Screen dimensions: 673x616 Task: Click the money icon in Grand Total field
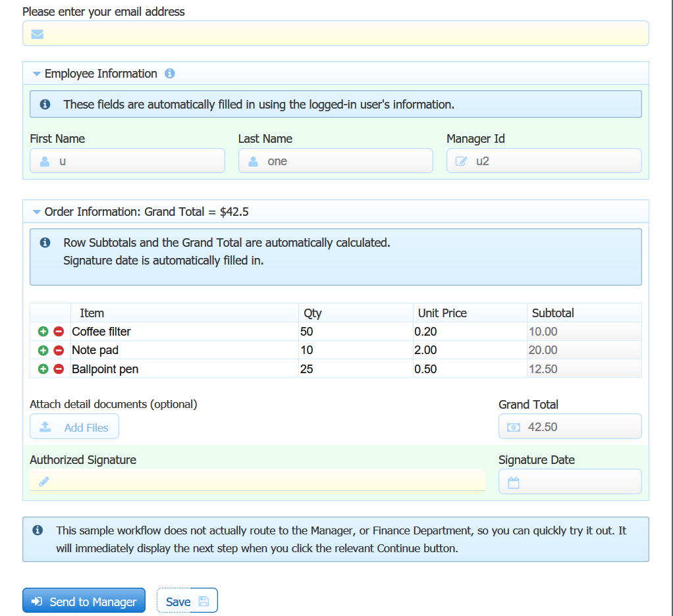(514, 427)
